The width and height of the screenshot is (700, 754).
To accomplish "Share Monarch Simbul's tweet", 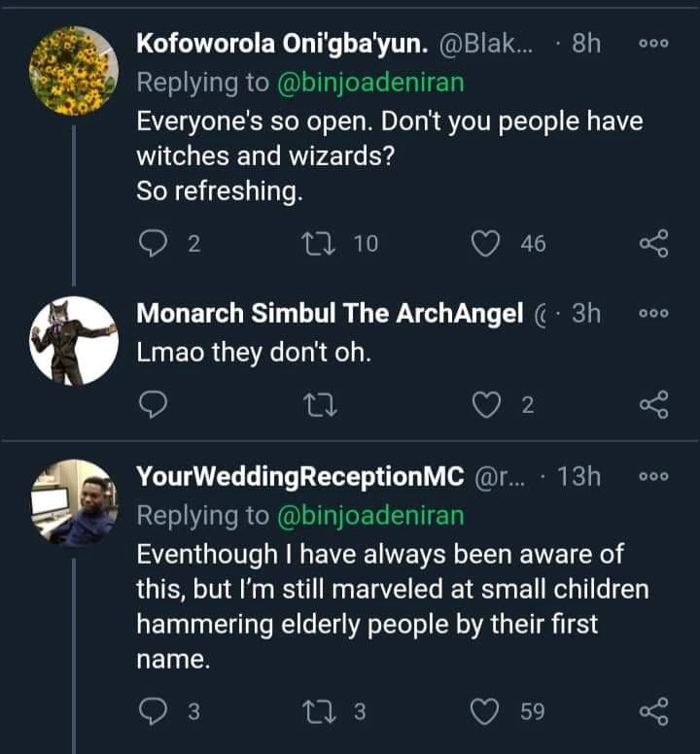I will pyautogui.click(x=654, y=405).
